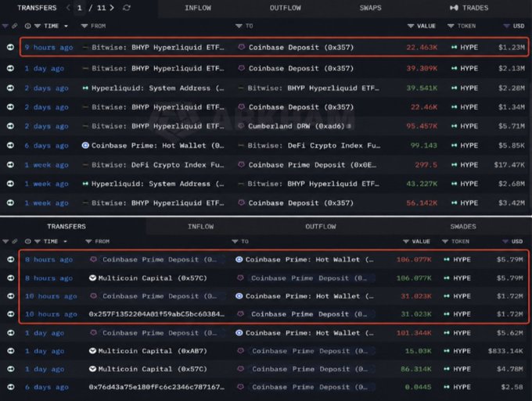The image size is (532, 401).
Task: Open the SWAPS tab in top panel
Action: (x=370, y=8)
